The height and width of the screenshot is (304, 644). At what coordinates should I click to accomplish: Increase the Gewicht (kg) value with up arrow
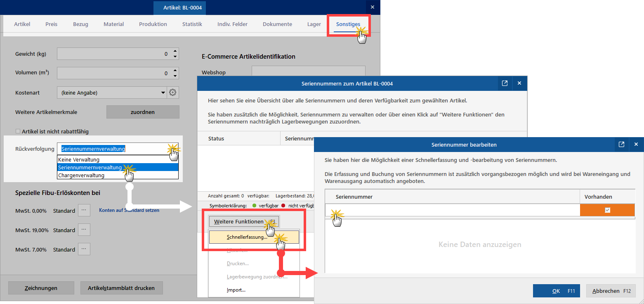point(175,51)
